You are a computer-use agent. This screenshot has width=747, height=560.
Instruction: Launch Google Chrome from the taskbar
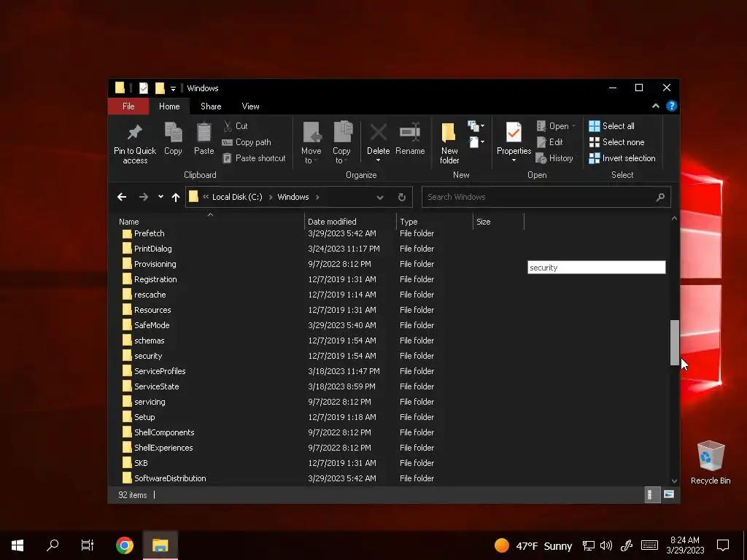tap(124, 545)
